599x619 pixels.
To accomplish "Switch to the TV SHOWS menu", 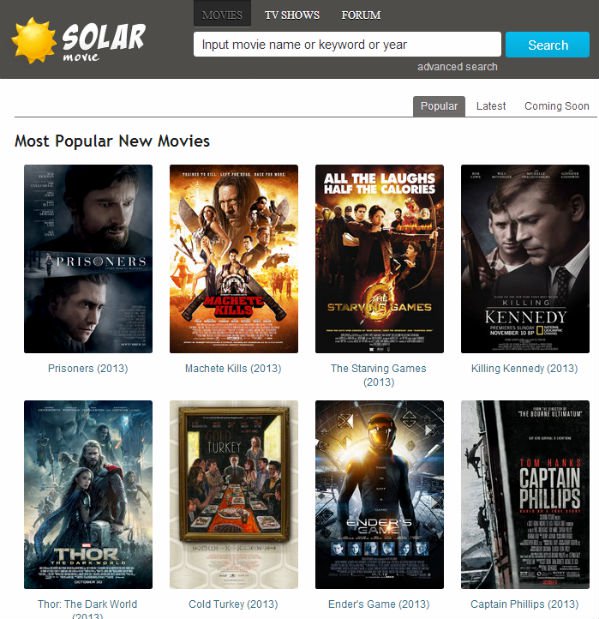I will (292, 15).
